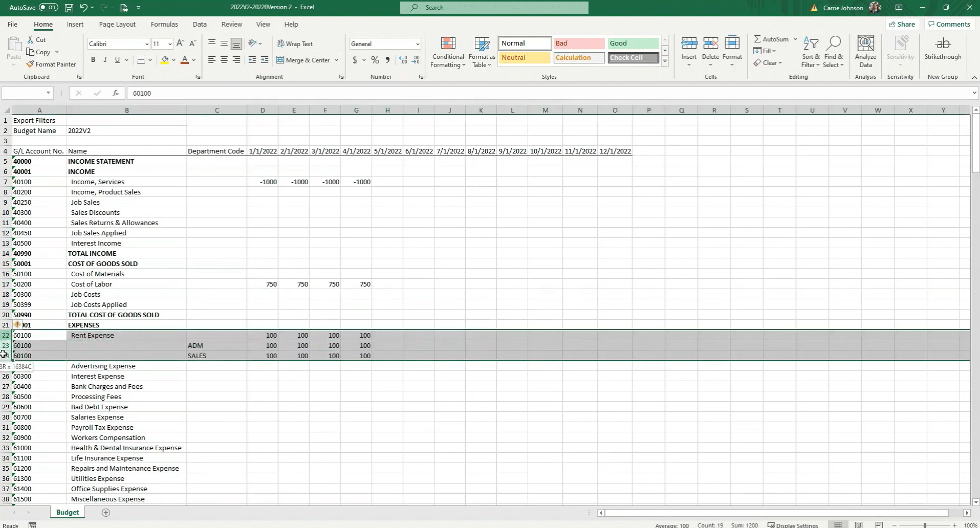Screen dimensions: 980x528
Task: Open the font name dropdown showing Calibri
Action: (147, 44)
